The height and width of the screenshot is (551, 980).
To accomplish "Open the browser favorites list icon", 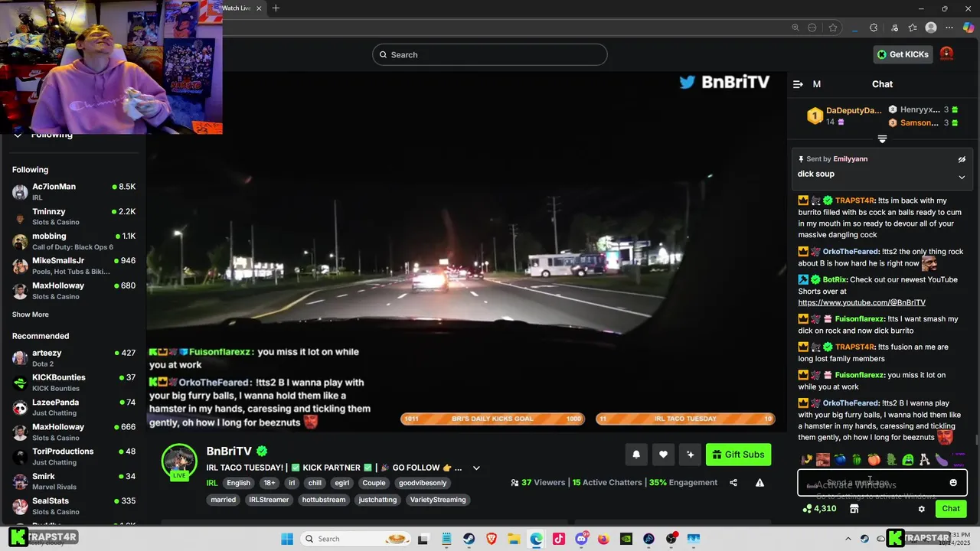I will [x=913, y=28].
